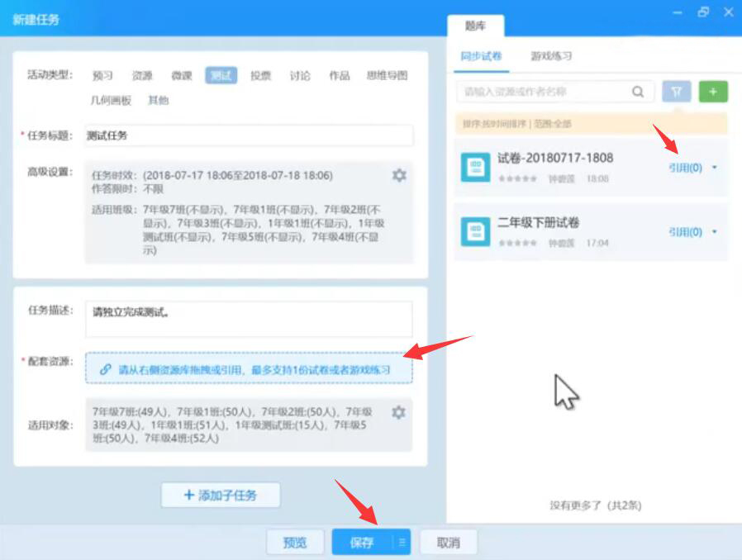Click the 试卷-20180717-1808 paper icon

pyautogui.click(x=476, y=167)
